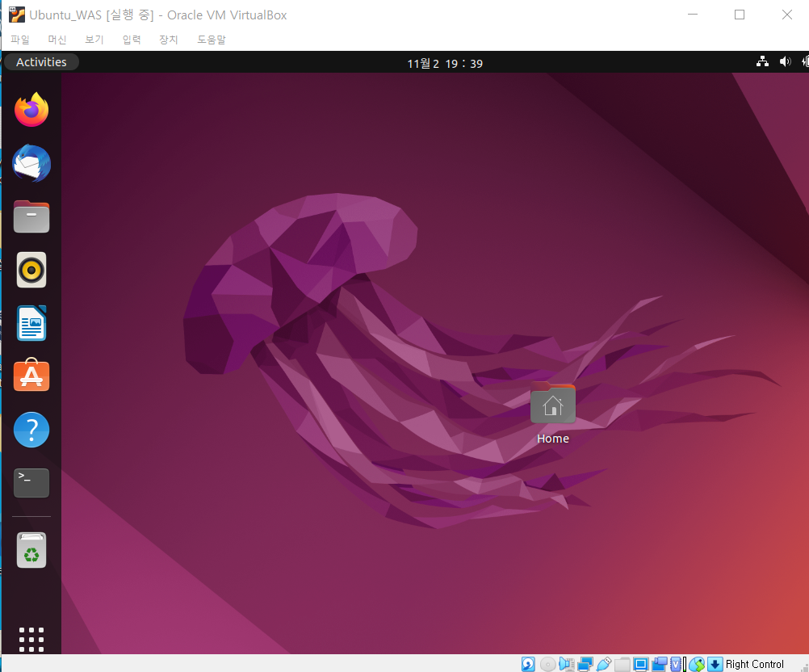Open the 머신 menu

point(57,40)
